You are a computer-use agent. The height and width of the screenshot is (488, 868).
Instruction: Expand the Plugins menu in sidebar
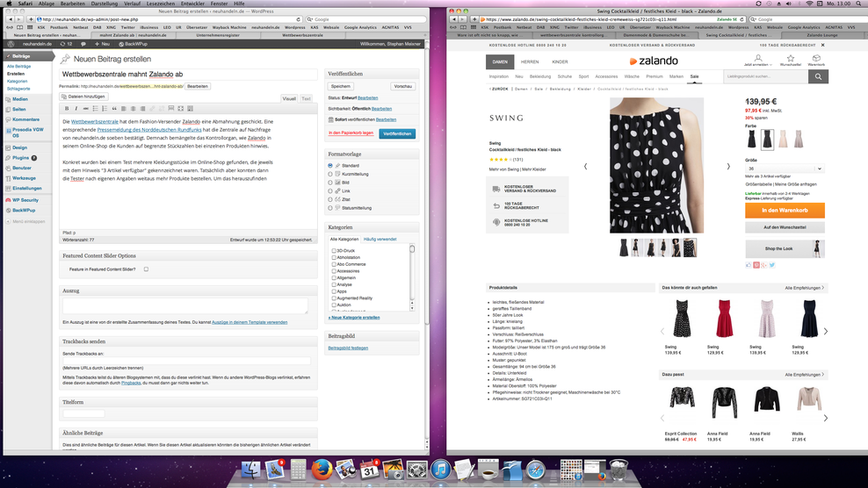pos(21,158)
